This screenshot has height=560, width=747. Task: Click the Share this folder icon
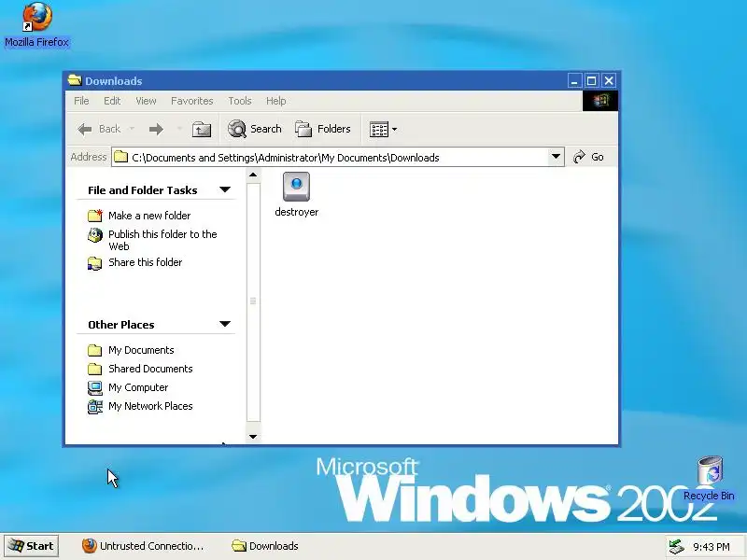pos(95,263)
